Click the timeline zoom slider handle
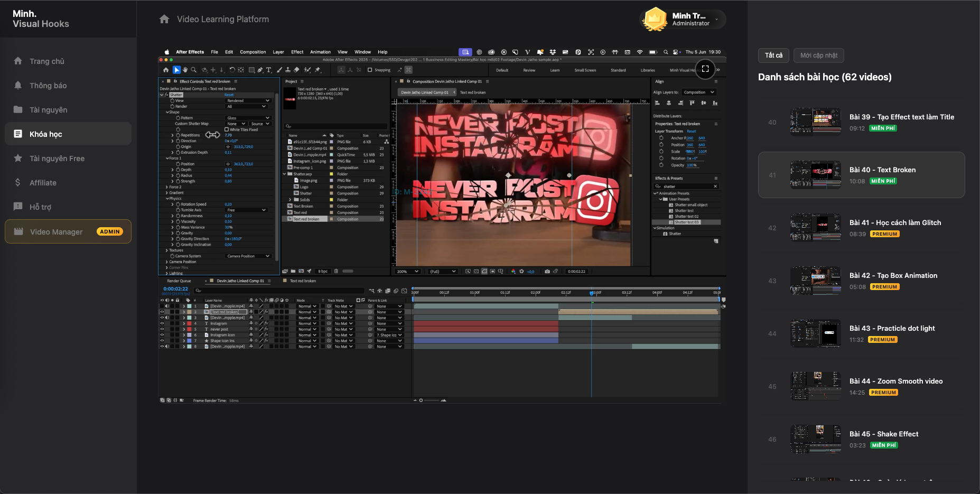The image size is (980, 494). pyautogui.click(x=421, y=400)
